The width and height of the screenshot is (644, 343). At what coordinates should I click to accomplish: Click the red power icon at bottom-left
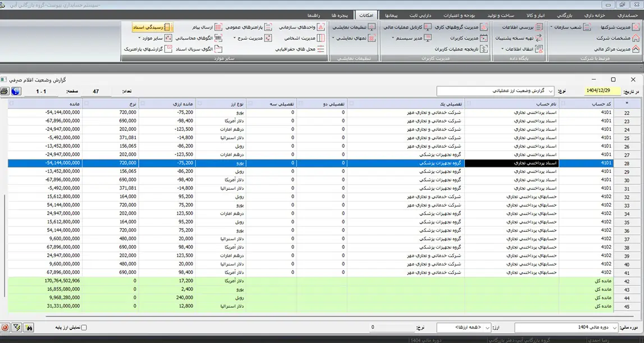(5, 327)
